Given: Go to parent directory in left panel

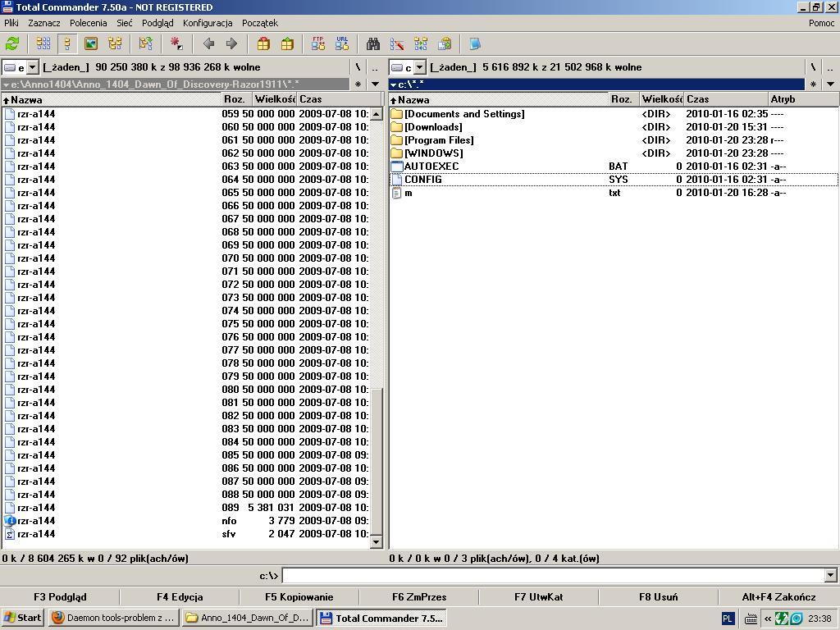Looking at the screenshot, I should (375, 67).
